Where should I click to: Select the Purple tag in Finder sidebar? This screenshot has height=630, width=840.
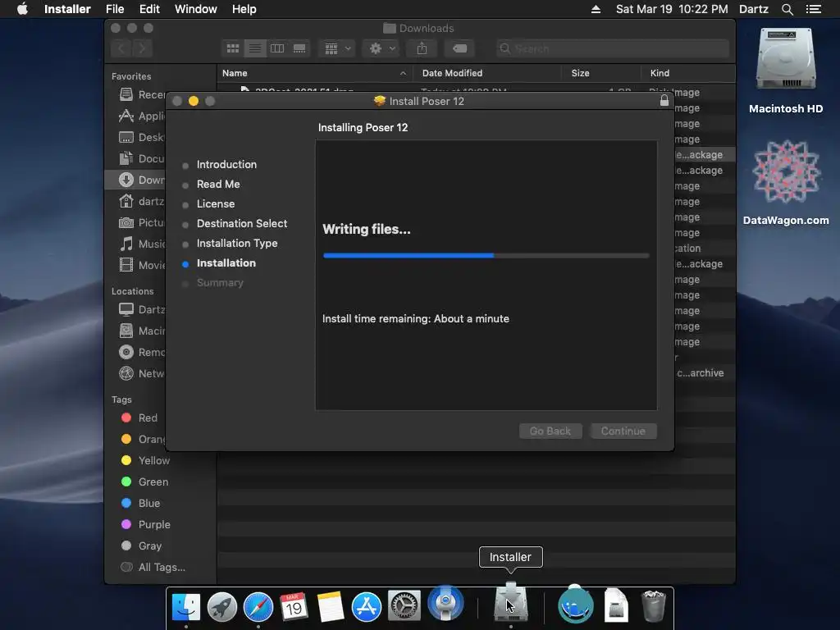click(x=145, y=524)
